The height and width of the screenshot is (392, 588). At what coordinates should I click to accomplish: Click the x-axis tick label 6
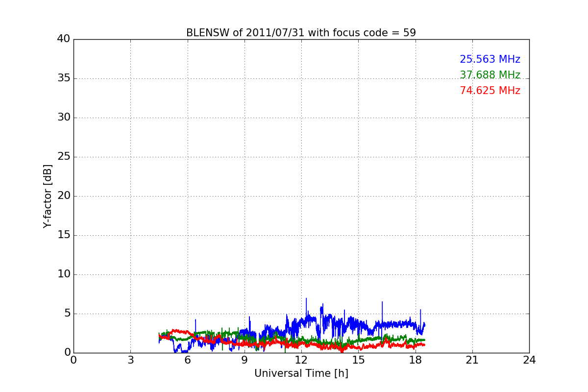click(x=187, y=360)
